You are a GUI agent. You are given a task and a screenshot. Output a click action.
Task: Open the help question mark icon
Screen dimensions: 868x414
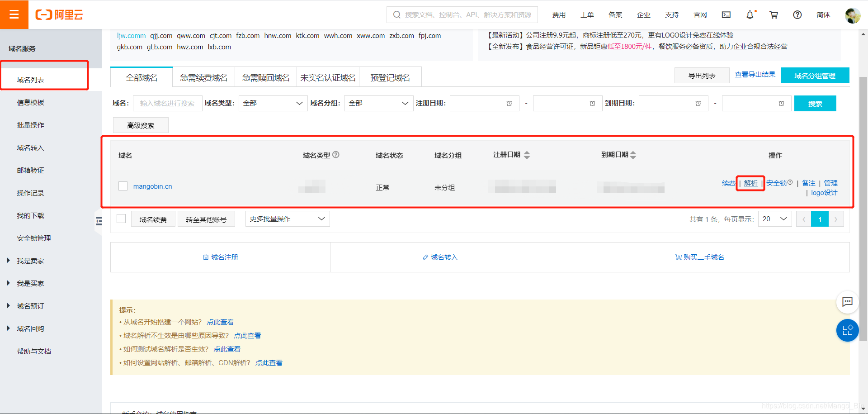(x=797, y=15)
